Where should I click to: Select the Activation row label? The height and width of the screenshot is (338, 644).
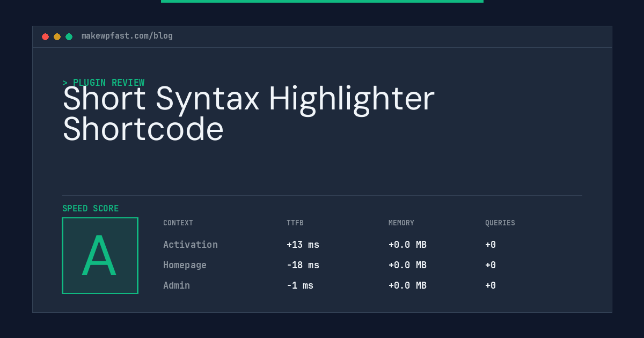click(191, 245)
